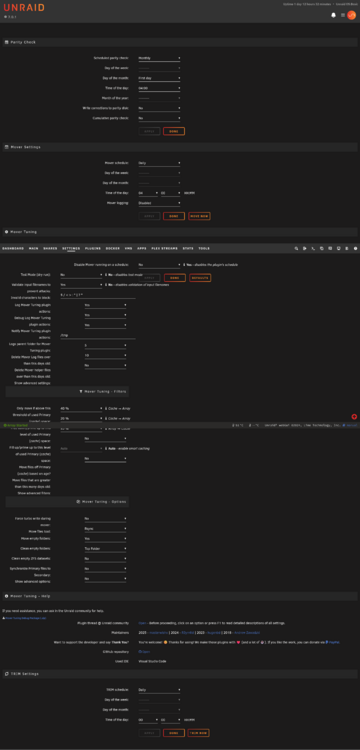Open the Mover schedule dropdown
The width and height of the screenshot is (360, 750).
point(159,163)
